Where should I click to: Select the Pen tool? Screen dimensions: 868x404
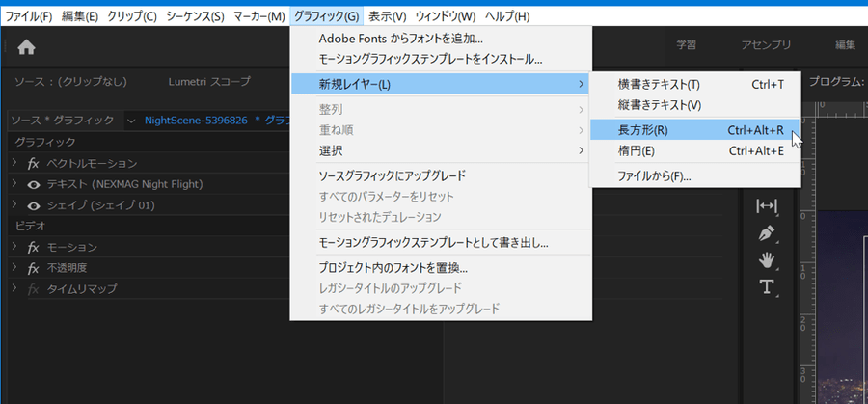(x=767, y=233)
